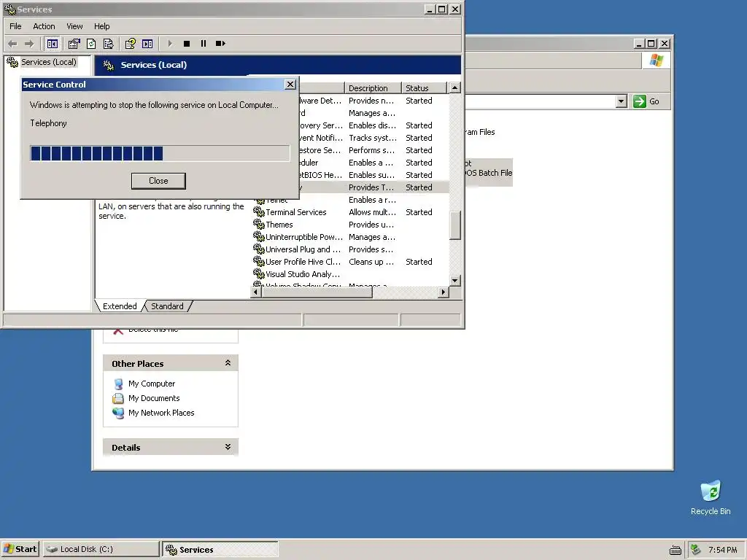The width and height of the screenshot is (747, 560).
Task: Click the Windows flag logo in Explorer
Action: pos(657,61)
